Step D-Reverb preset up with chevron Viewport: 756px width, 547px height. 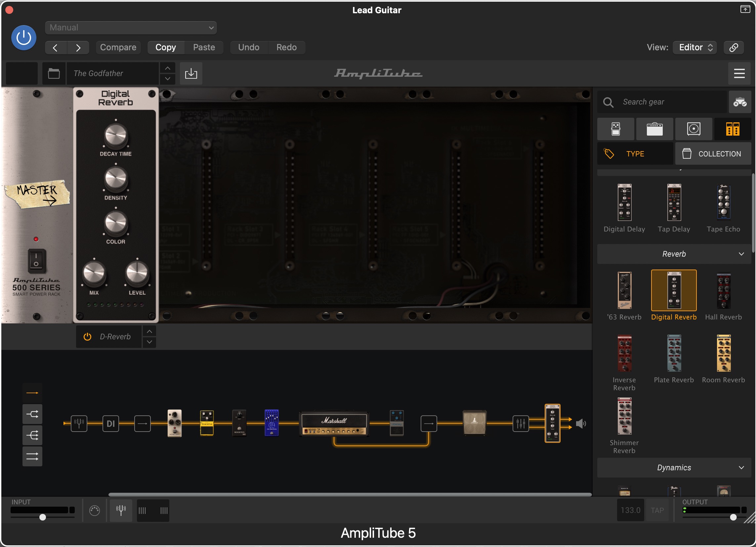coord(150,332)
